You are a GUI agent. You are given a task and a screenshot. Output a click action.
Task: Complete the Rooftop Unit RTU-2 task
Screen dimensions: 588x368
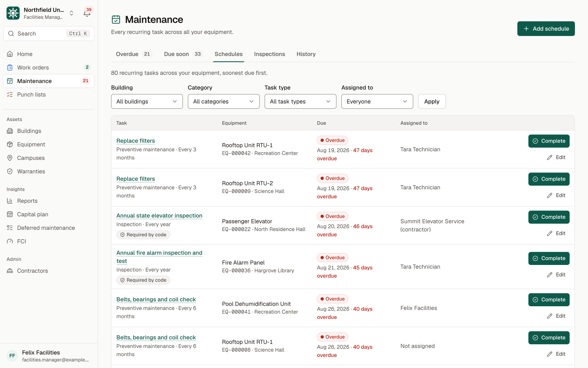(x=549, y=179)
